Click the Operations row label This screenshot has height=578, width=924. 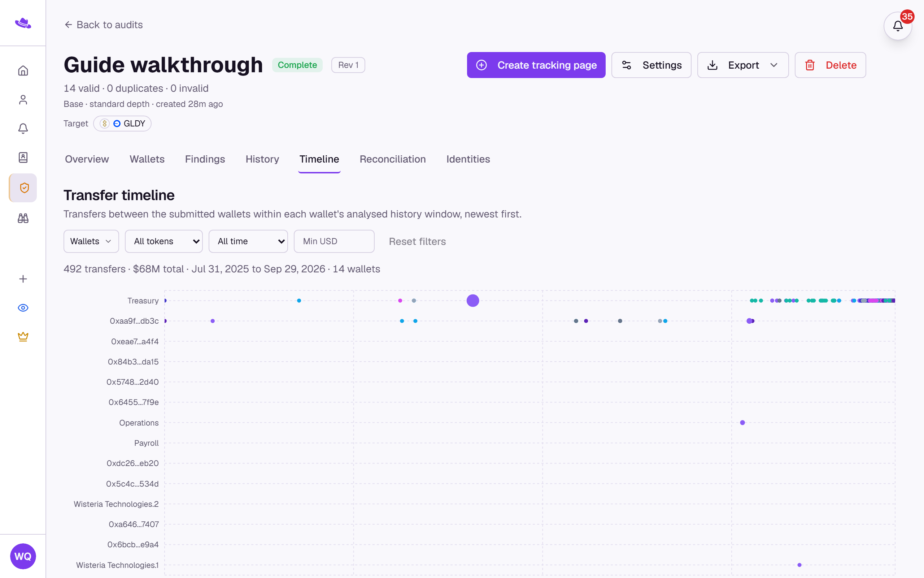click(139, 423)
